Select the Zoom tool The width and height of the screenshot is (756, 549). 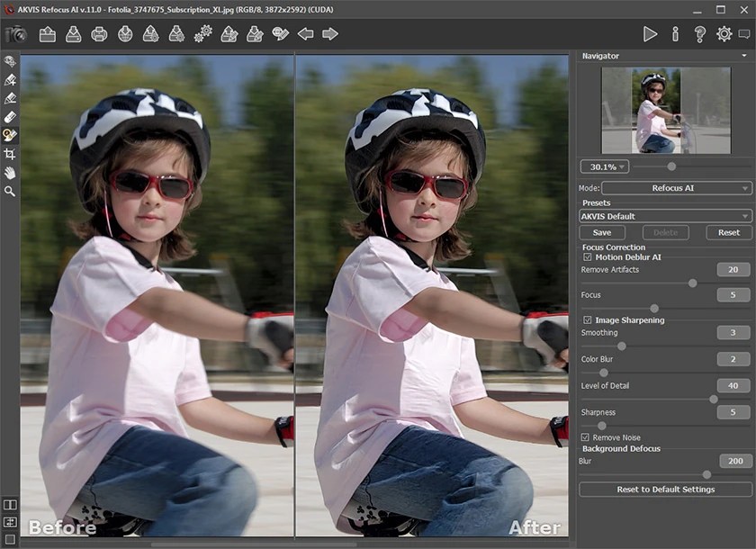(8, 191)
